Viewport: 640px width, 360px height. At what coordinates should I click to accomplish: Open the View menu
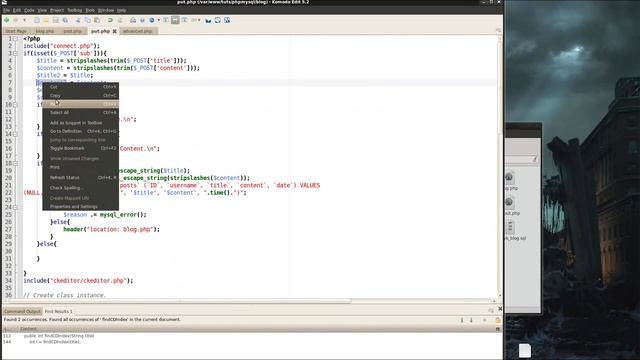coord(42,10)
